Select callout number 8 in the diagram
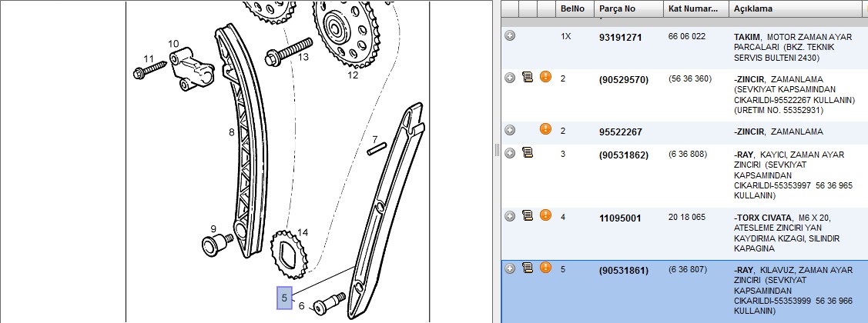Screen dimensions: 868x323 231,132
